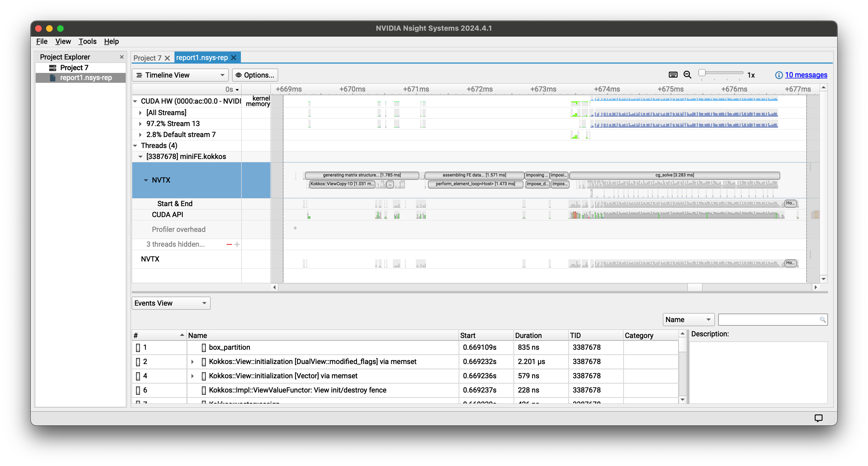Sort events by Start column header
868x466 pixels.
486,335
